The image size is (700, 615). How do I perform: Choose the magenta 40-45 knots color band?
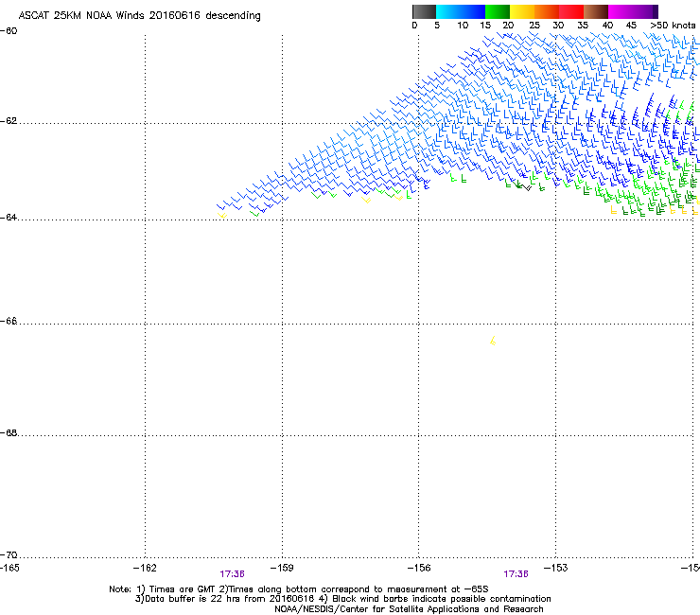point(621,11)
